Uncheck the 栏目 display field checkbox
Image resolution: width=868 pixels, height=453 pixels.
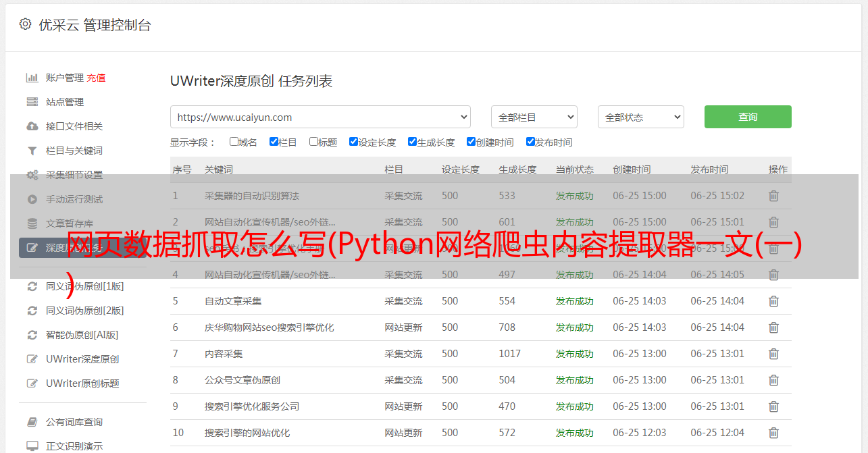(274, 142)
